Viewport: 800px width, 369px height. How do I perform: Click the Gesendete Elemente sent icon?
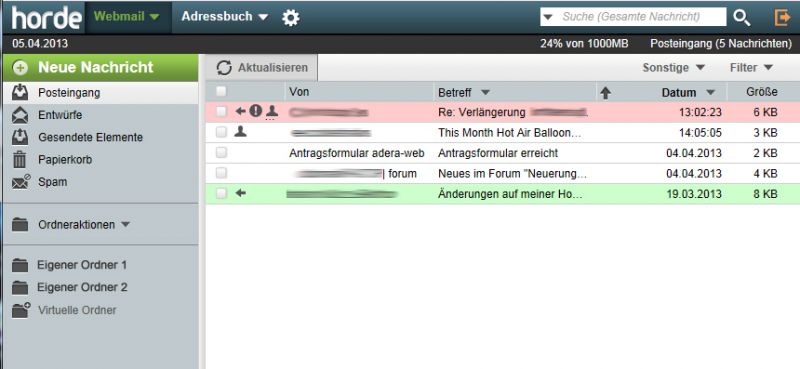click(x=20, y=137)
